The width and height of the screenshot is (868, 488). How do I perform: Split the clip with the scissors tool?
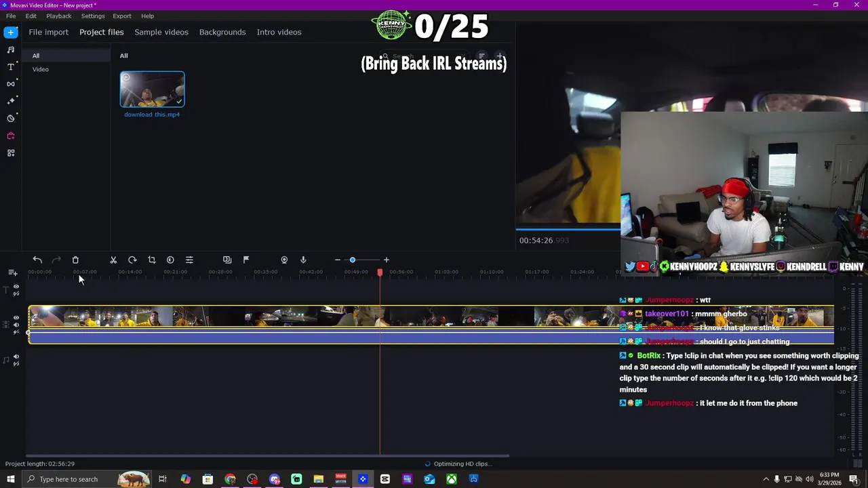tap(113, 260)
